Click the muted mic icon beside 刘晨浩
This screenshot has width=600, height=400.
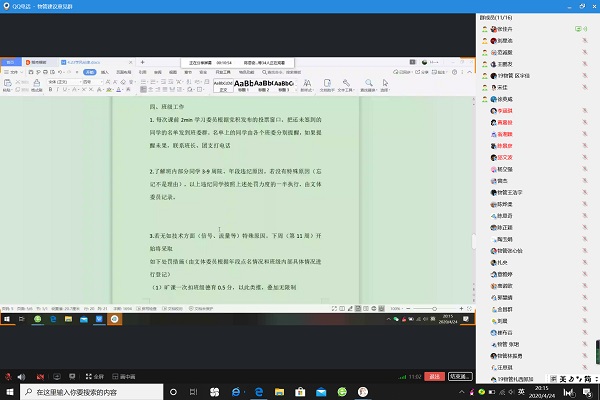(x=584, y=40)
